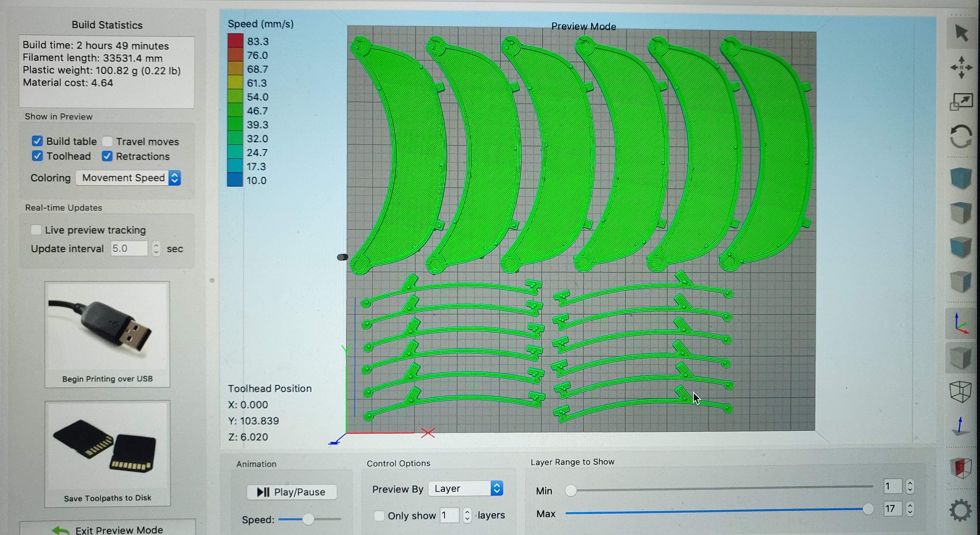Click the Update interval input field
Image resolution: width=980 pixels, height=535 pixels.
tap(129, 249)
